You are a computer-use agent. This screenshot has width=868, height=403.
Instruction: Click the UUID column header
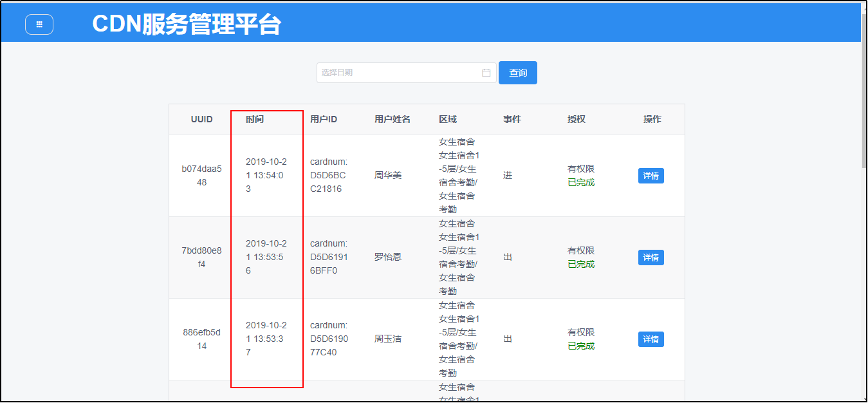201,119
